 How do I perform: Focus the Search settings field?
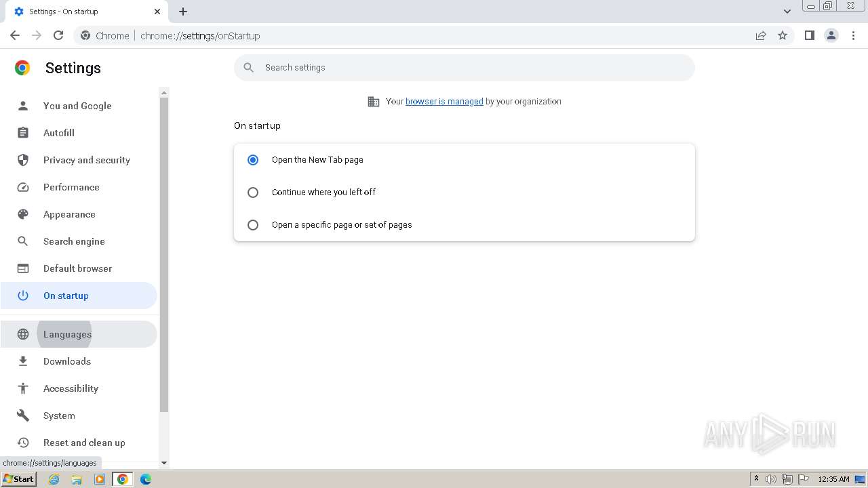pyautogui.click(x=465, y=68)
